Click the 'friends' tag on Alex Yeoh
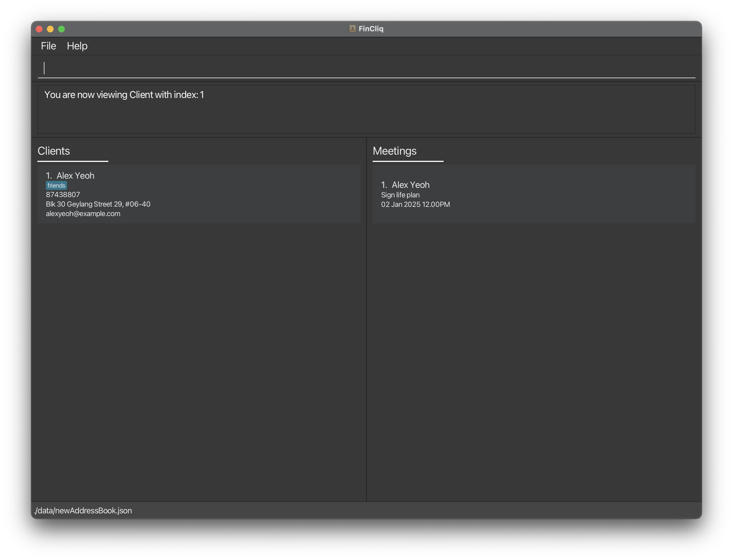 coord(56,186)
